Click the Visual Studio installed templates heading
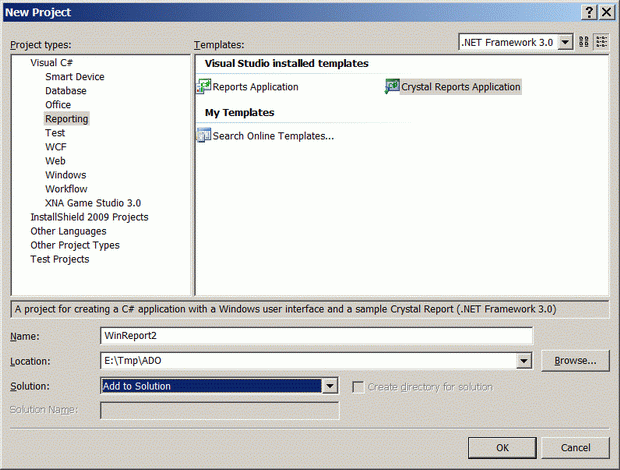 click(x=287, y=64)
